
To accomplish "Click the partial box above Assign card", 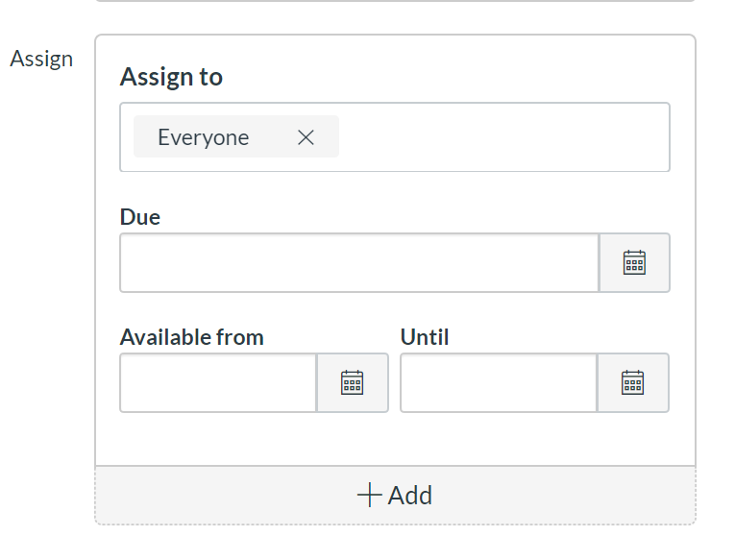I will click(x=394, y=1).
